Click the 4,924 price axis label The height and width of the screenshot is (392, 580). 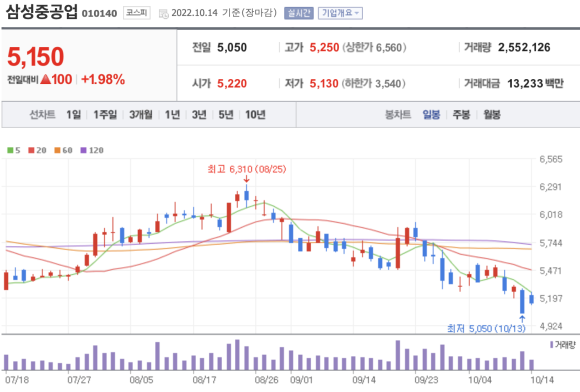click(x=551, y=327)
